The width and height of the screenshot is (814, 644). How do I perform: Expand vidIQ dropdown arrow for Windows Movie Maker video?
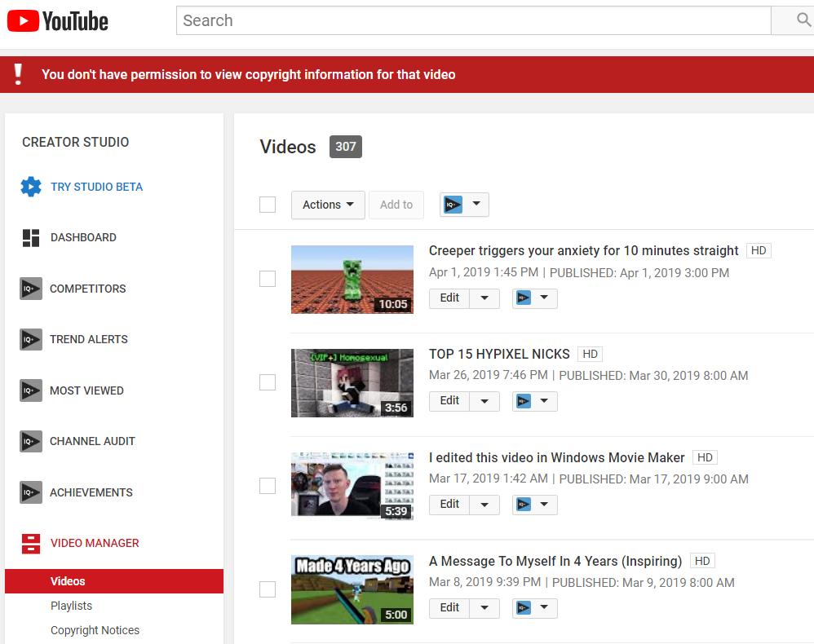pos(544,504)
